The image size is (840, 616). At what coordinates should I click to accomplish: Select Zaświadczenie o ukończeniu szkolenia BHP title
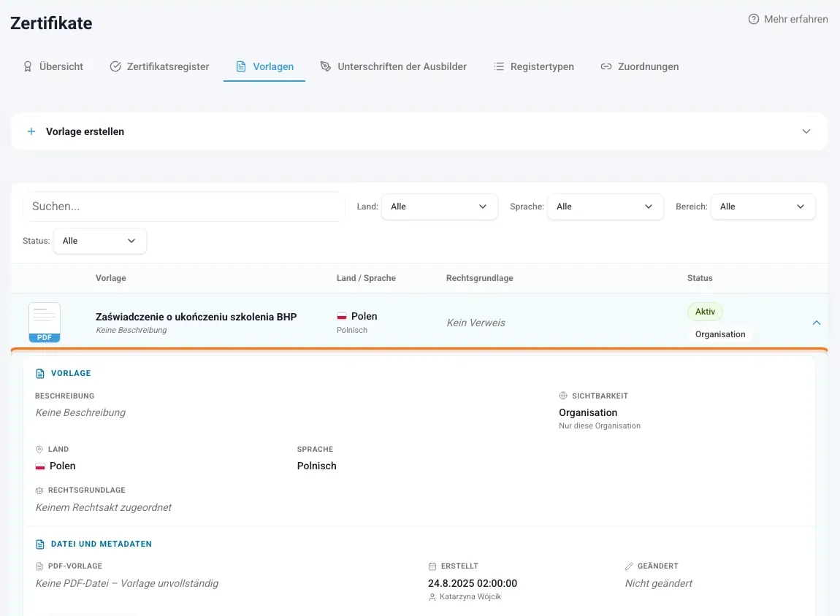point(196,317)
